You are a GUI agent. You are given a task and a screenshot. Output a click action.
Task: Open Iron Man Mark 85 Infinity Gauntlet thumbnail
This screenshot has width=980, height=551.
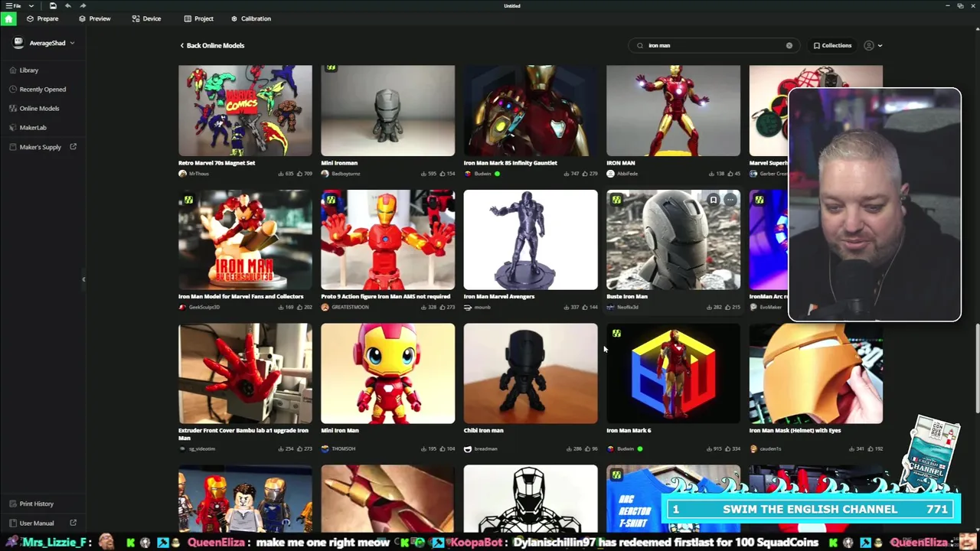coord(531,111)
